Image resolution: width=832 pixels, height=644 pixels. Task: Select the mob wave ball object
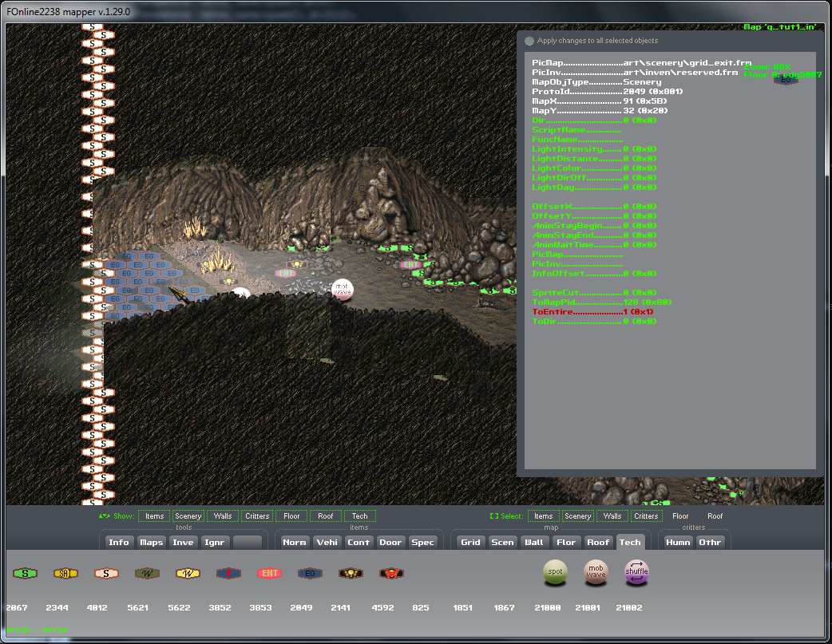click(596, 572)
